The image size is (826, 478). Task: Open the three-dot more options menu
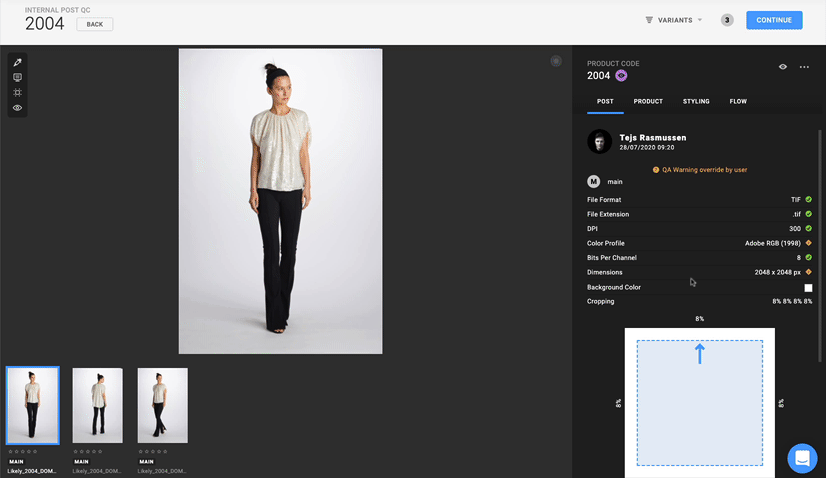(804, 67)
